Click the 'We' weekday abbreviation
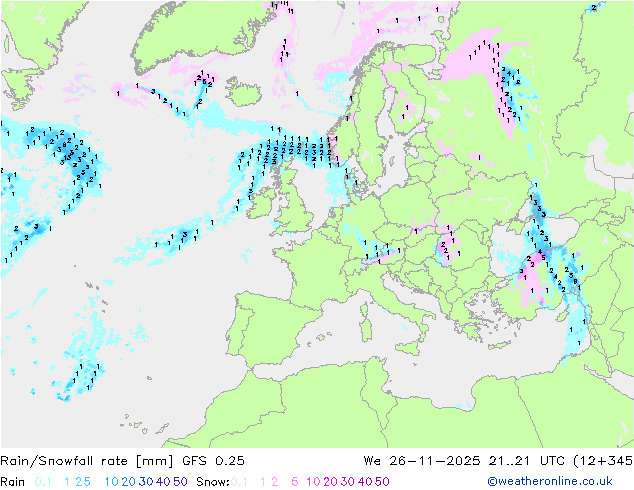Screen dimensions: 634x490 pyautogui.click(x=372, y=461)
